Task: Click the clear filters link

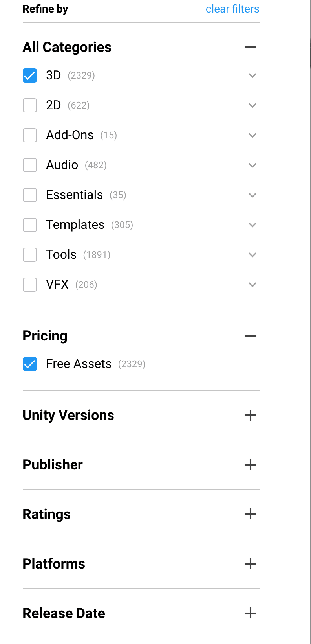Action: coord(232,9)
